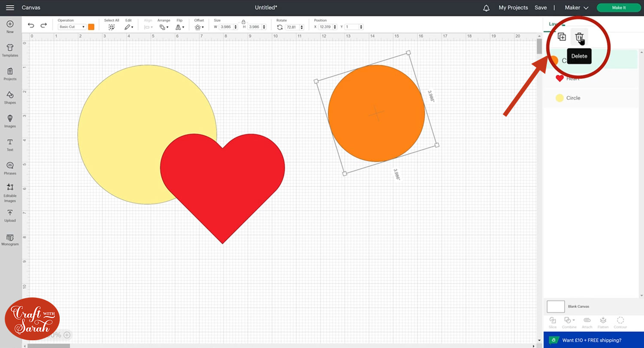Open the Flip dropdown
The width and height of the screenshot is (644, 348).
click(180, 27)
